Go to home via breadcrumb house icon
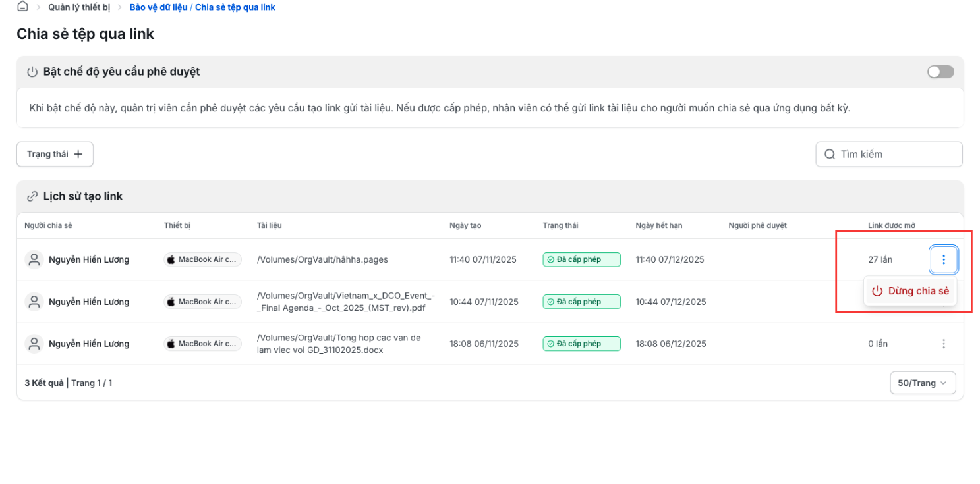 22,7
